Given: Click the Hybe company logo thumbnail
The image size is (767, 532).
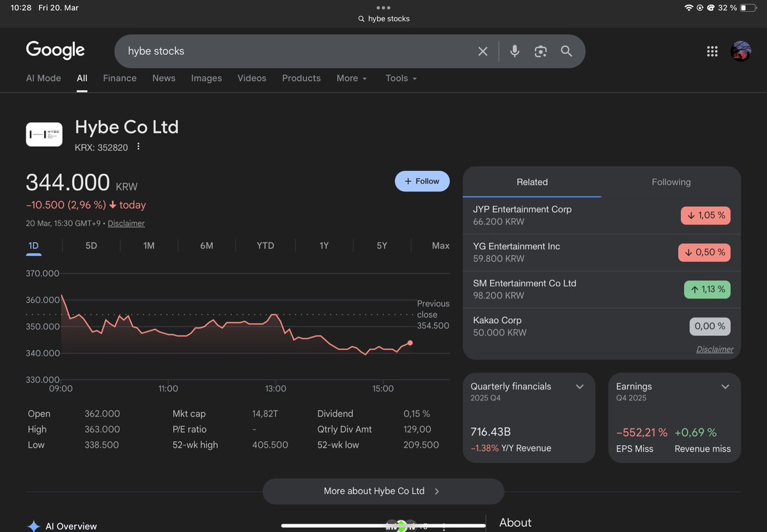Looking at the screenshot, I should [x=44, y=134].
